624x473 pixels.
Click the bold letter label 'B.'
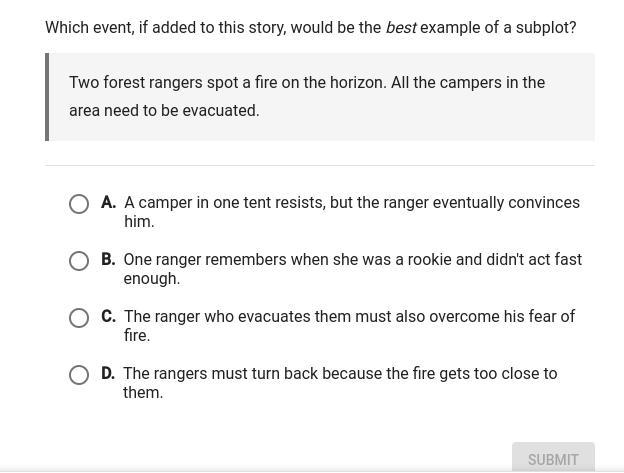tap(109, 259)
